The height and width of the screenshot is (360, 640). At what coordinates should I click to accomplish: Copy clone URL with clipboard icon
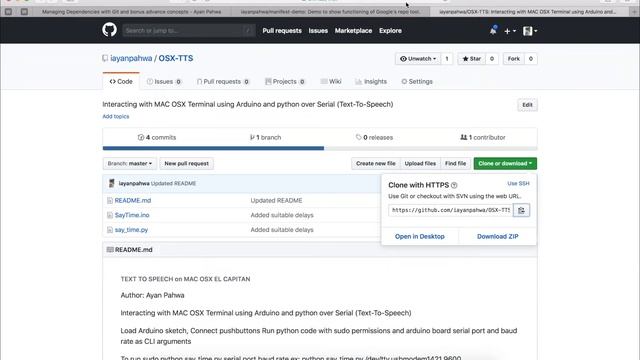pos(521,210)
